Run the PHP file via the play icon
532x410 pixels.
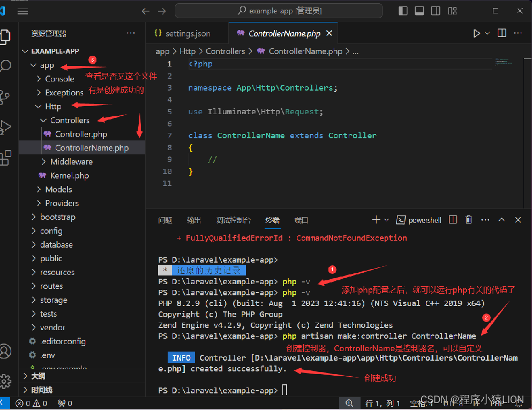[x=475, y=33]
